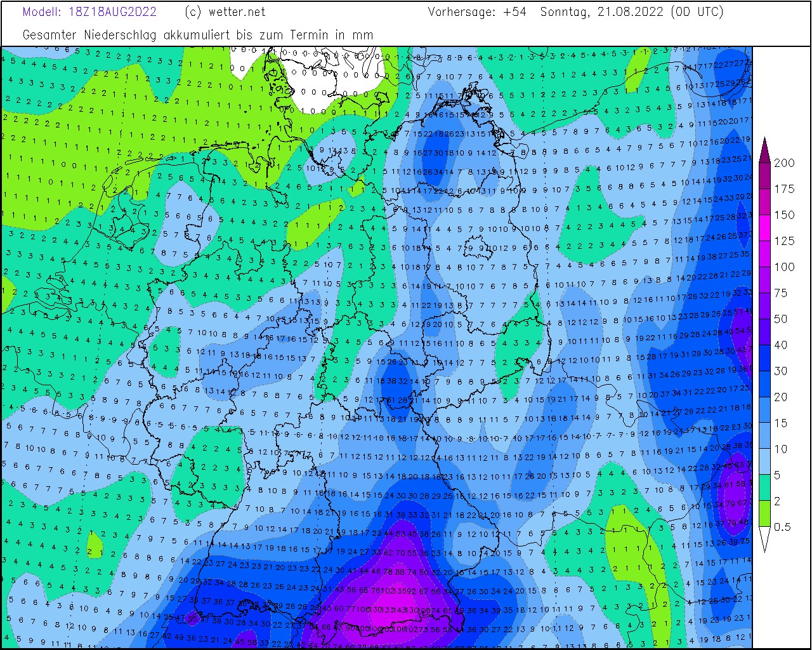Select the legend color band between 50 and 75

pos(764,306)
